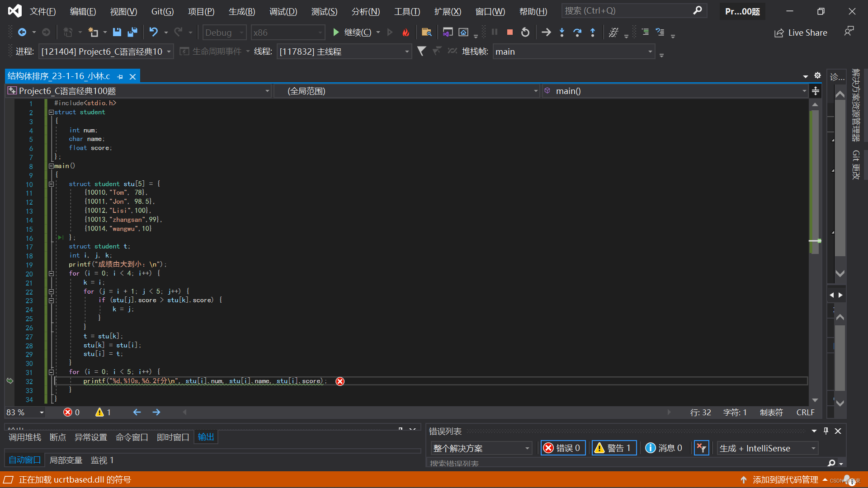Open the 调试(D) menu
This screenshot has height=488, width=868.
tap(283, 11)
